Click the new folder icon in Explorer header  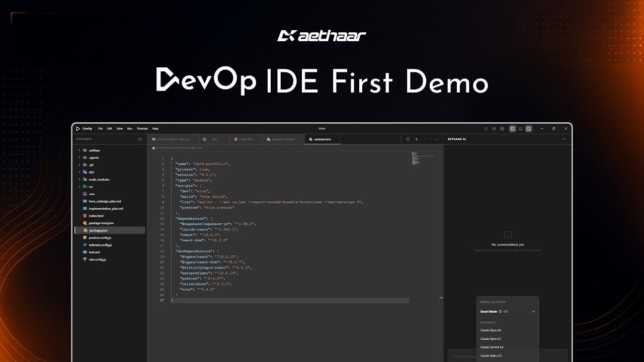click(140, 139)
